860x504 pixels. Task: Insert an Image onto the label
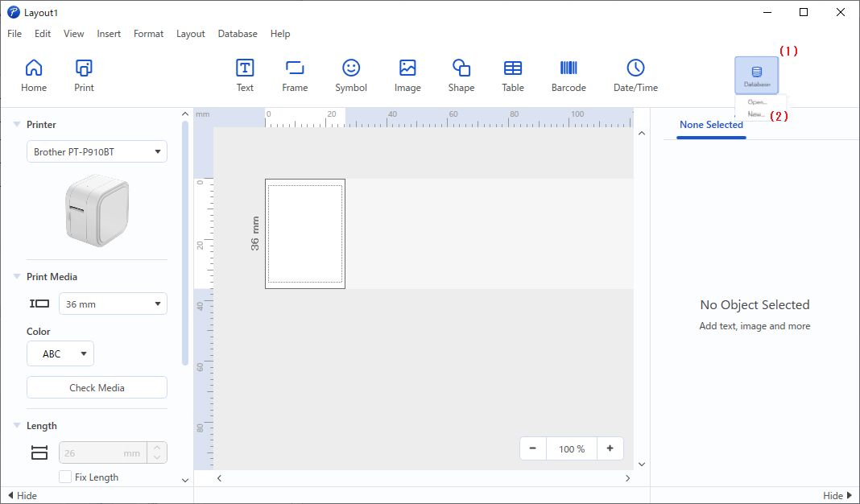point(407,76)
